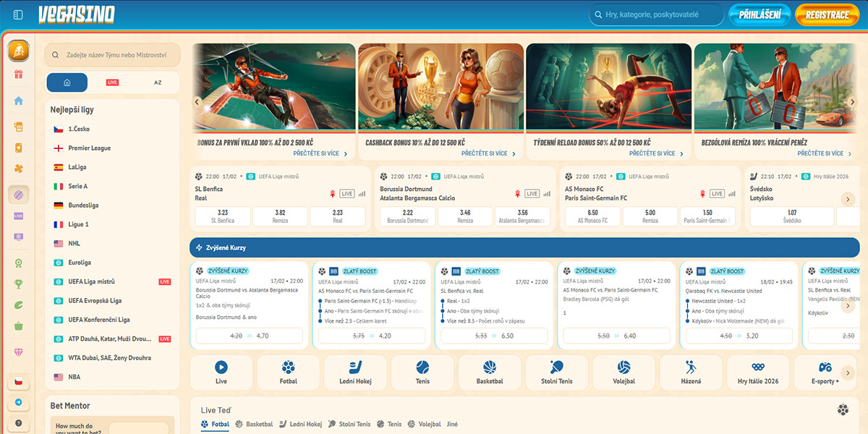This screenshot has height=434, width=868.
Task: Click the REGISTRACE button
Action: [x=827, y=14]
